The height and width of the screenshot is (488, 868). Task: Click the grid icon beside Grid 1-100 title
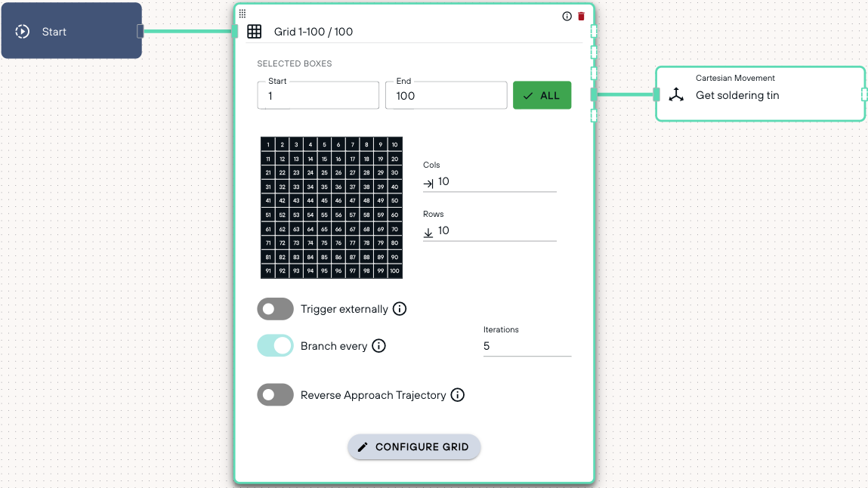[254, 32]
